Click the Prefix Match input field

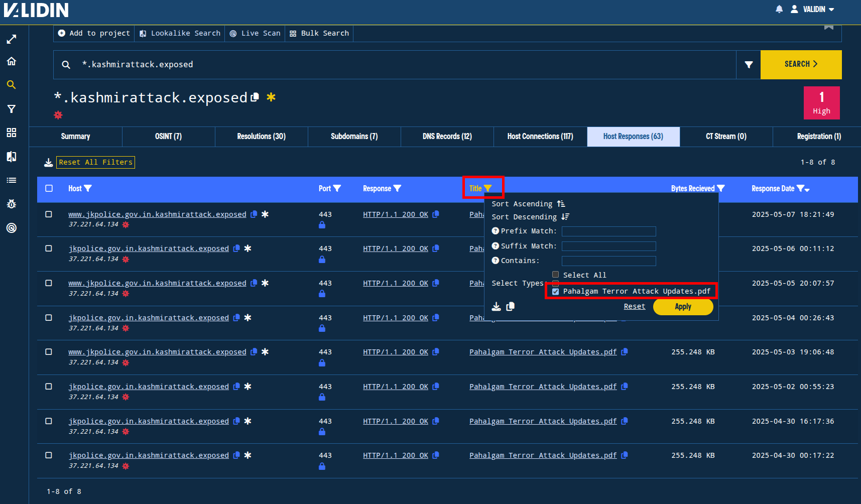coord(608,231)
